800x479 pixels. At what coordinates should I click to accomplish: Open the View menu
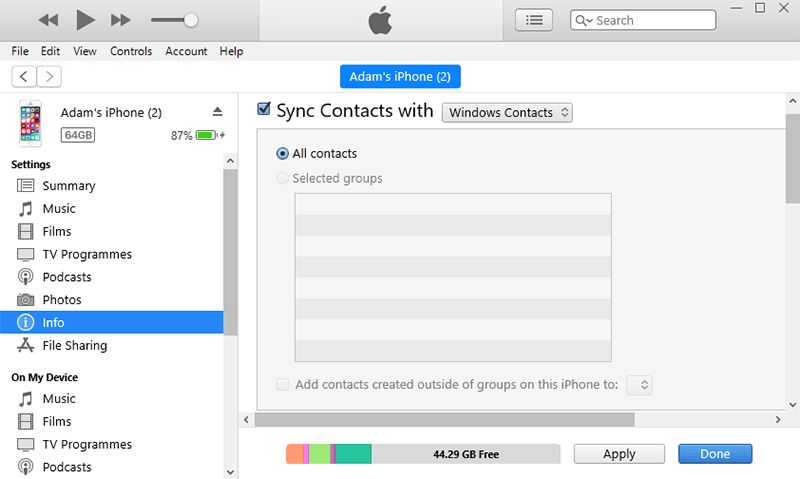tap(85, 51)
